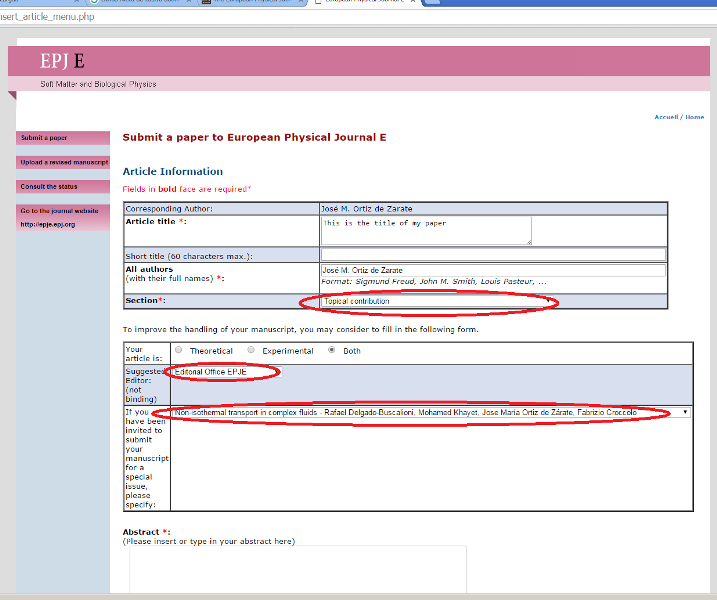The width and height of the screenshot is (717, 600).
Task: Open the Section dropdown
Action: 435,301
